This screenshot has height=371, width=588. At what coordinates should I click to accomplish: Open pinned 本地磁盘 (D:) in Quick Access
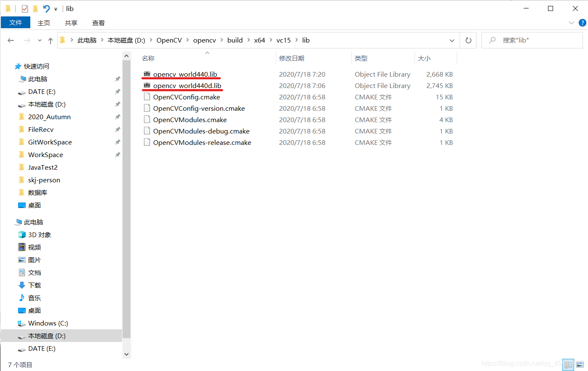pos(47,104)
